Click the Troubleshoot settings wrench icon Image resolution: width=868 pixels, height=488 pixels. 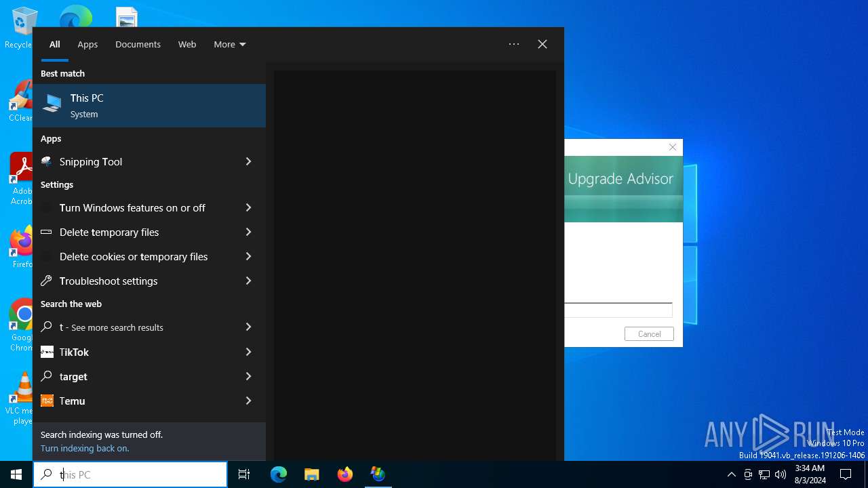(x=47, y=281)
